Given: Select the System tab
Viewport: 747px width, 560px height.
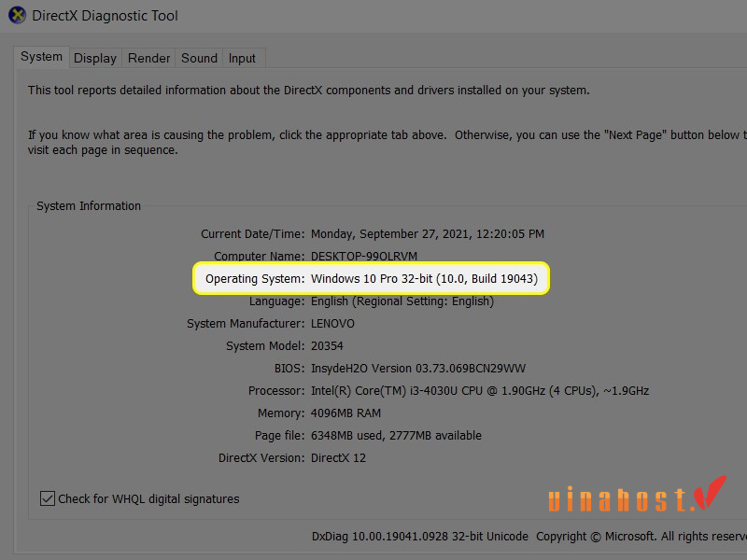Looking at the screenshot, I should click(x=41, y=57).
